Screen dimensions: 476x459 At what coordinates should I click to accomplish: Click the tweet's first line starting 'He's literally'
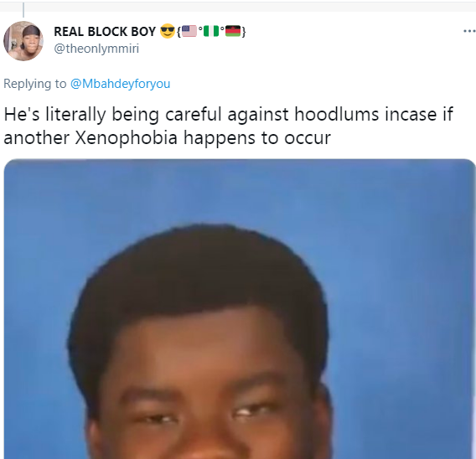click(x=228, y=115)
